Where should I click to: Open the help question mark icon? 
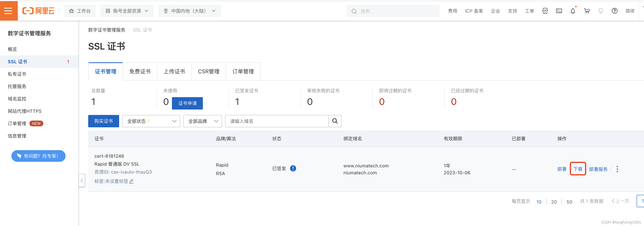click(614, 11)
